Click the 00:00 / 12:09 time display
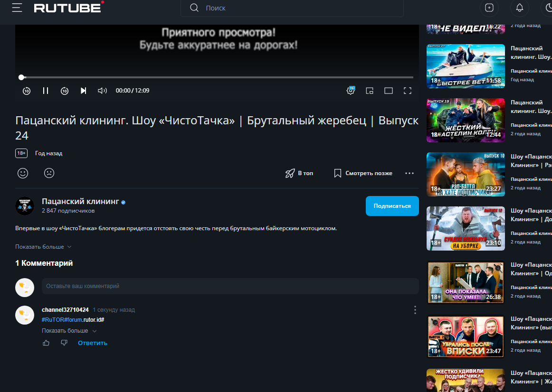This screenshot has height=392, width=552. click(x=133, y=91)
